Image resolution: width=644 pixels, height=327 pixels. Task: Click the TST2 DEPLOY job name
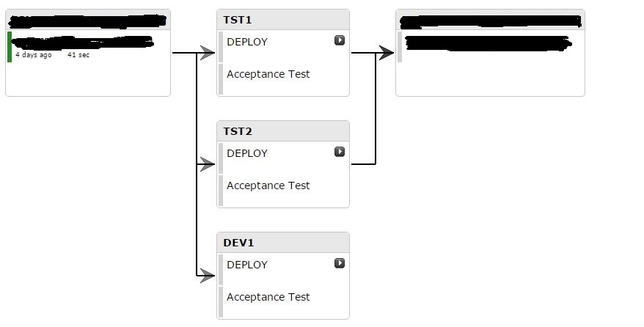(247, 153)
